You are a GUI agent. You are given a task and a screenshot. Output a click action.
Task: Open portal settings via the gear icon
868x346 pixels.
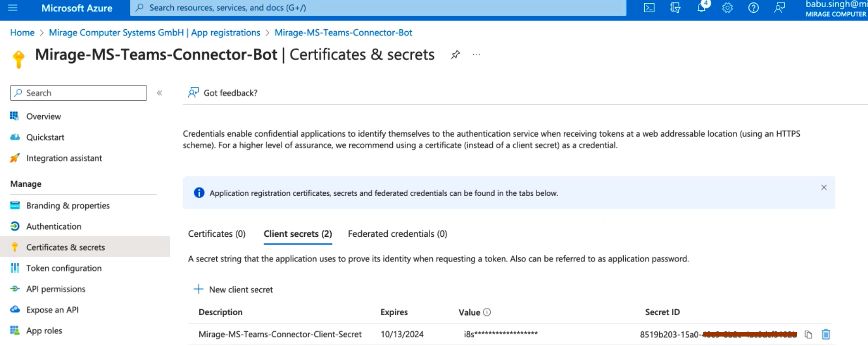(727, 8)
